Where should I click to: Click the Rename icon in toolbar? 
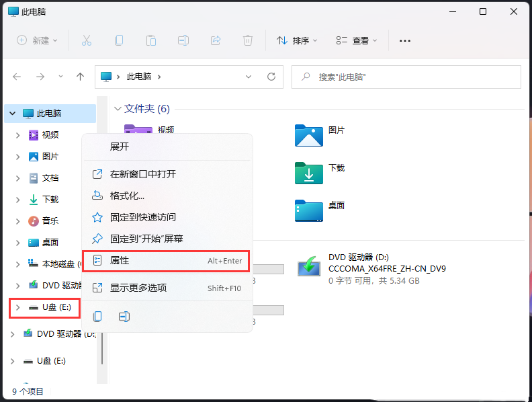point(183,40)
